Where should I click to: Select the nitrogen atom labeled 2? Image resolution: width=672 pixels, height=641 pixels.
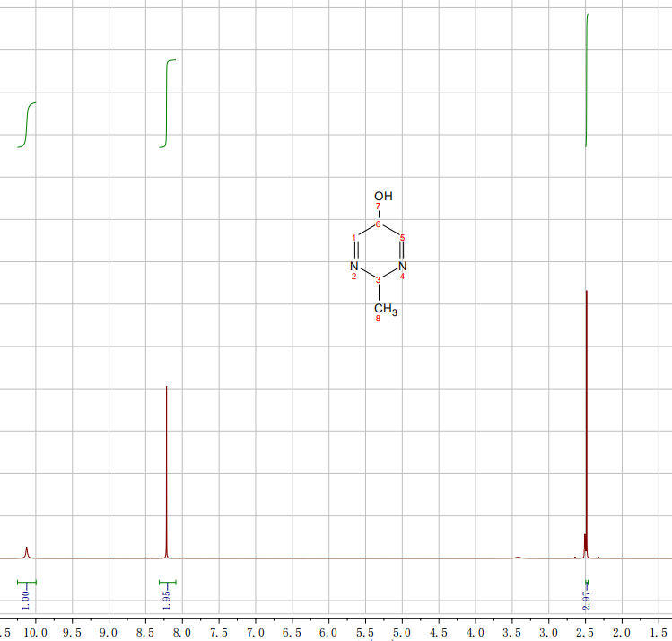(x=354, y=266)
